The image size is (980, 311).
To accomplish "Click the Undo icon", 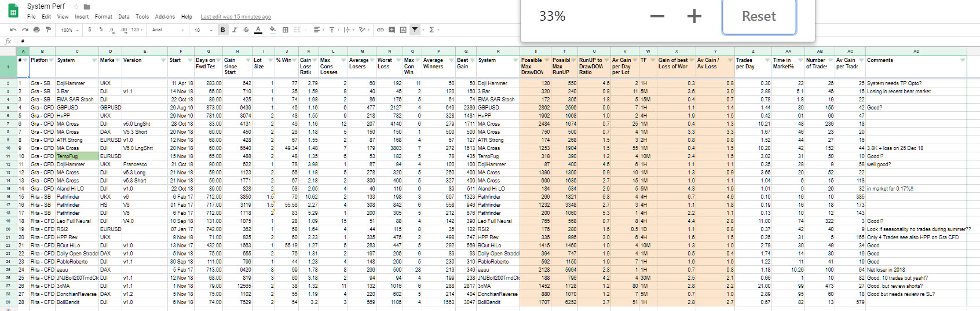I will [x=13, y=30].
